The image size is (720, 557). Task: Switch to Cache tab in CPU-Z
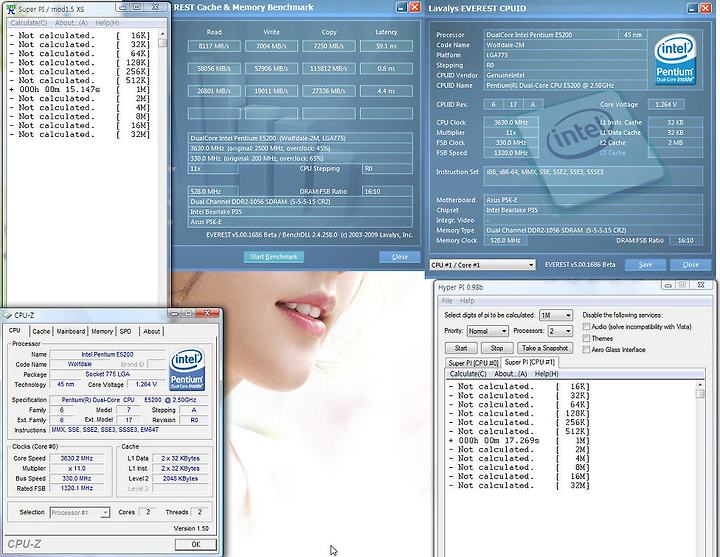click(x=41, y=331)
